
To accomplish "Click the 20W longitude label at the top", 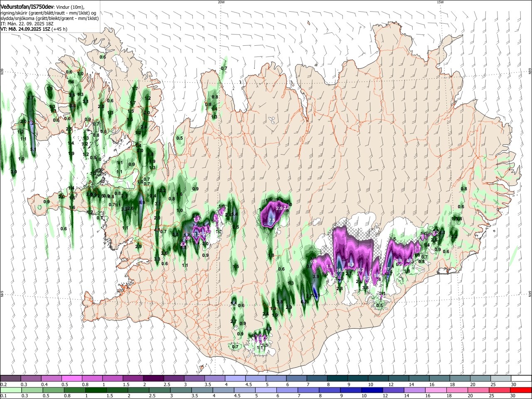I will (x=221, y=2).
